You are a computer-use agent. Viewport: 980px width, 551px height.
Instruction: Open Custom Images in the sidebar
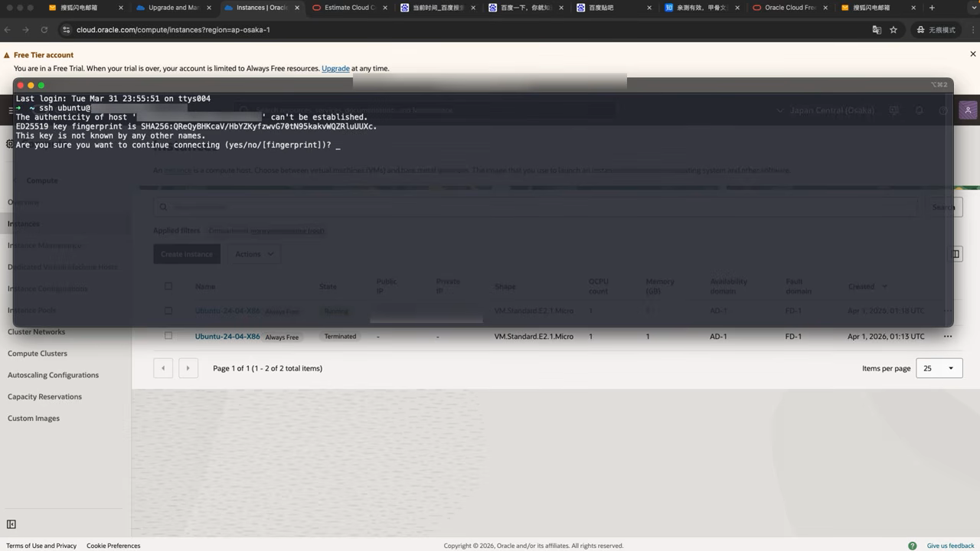(x=34, y=419)
